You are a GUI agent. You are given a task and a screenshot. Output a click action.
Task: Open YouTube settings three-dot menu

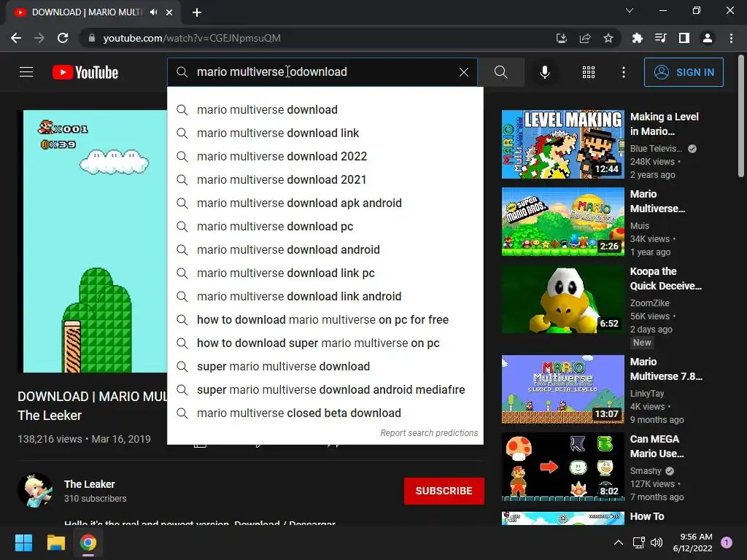(623, 72)
